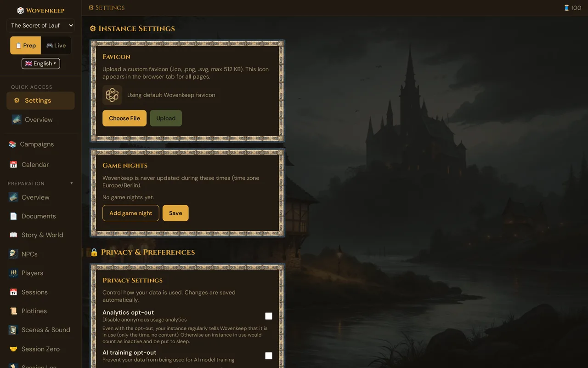Open the campaign selector The Secret of Lauf
The height and width of the screenshot is (368, 588).
tap(41, 26)
